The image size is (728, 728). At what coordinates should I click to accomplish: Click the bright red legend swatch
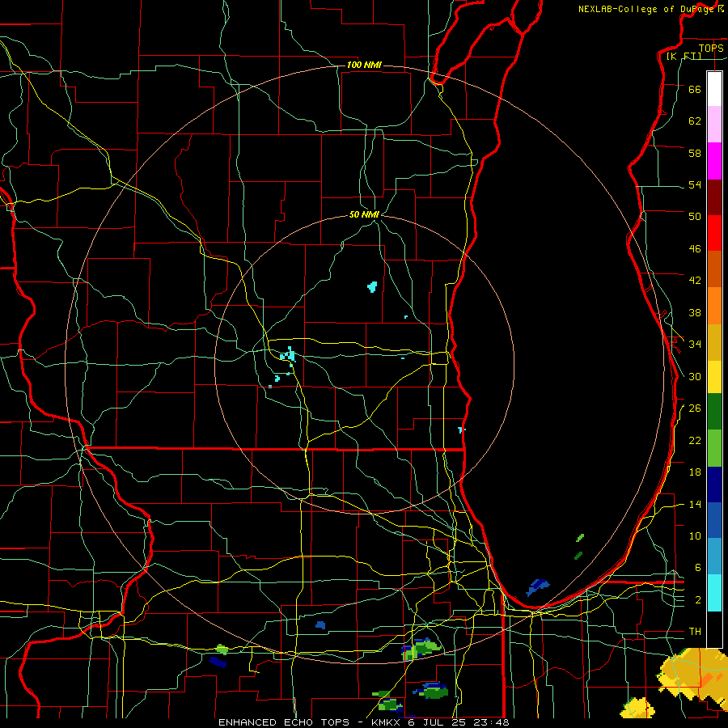coord(714,233)
